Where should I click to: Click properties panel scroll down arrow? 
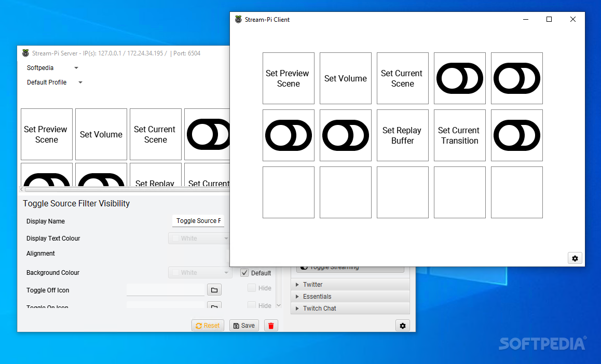coord(279,305)
